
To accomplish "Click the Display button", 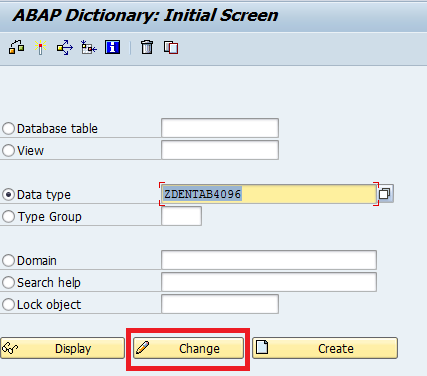I will (62, 348).
